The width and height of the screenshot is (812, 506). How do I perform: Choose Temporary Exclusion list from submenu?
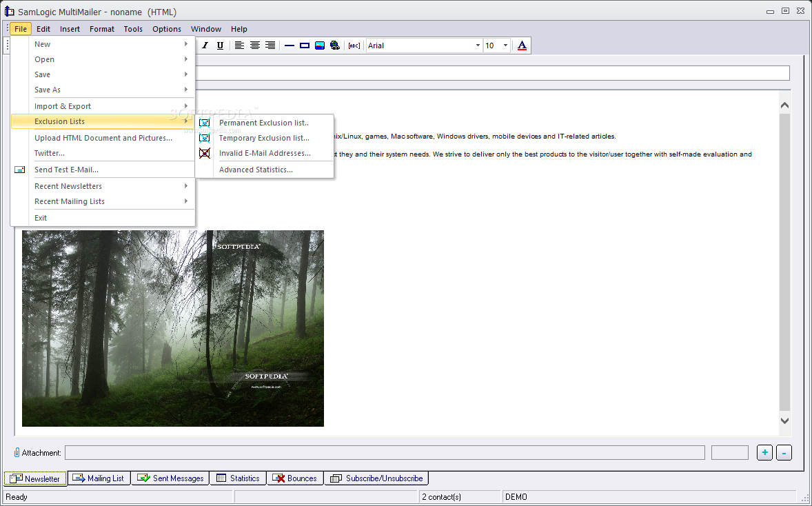[x=265, y=138]
